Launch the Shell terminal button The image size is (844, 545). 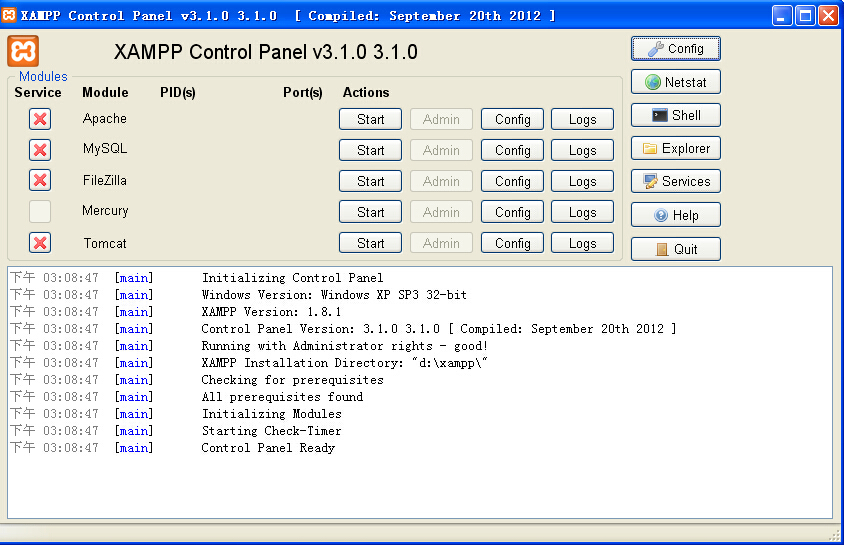pos(676,115)
